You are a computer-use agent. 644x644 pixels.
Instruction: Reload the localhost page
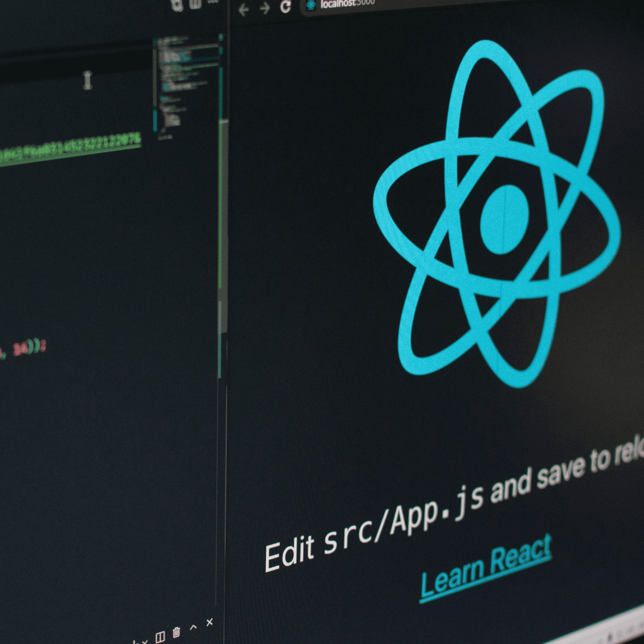coord(286,6)
